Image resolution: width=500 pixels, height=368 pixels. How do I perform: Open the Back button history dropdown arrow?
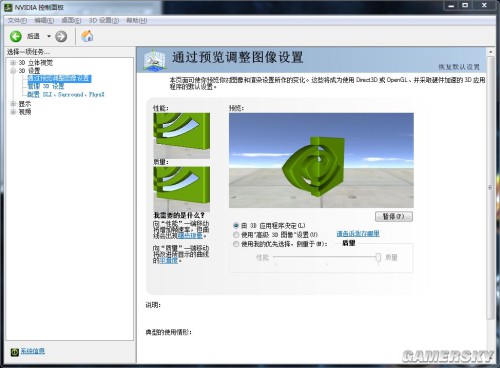coord(49,36)
